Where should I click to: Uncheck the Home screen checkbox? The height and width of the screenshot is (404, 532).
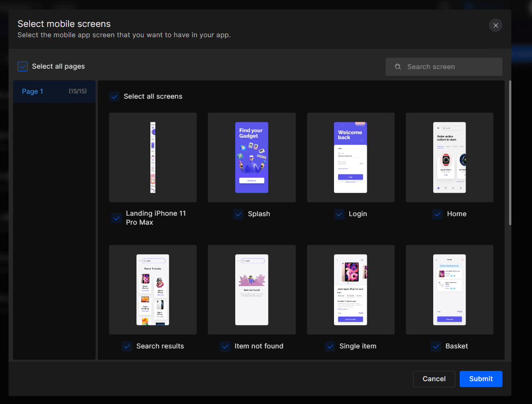[x=437, y=214]
